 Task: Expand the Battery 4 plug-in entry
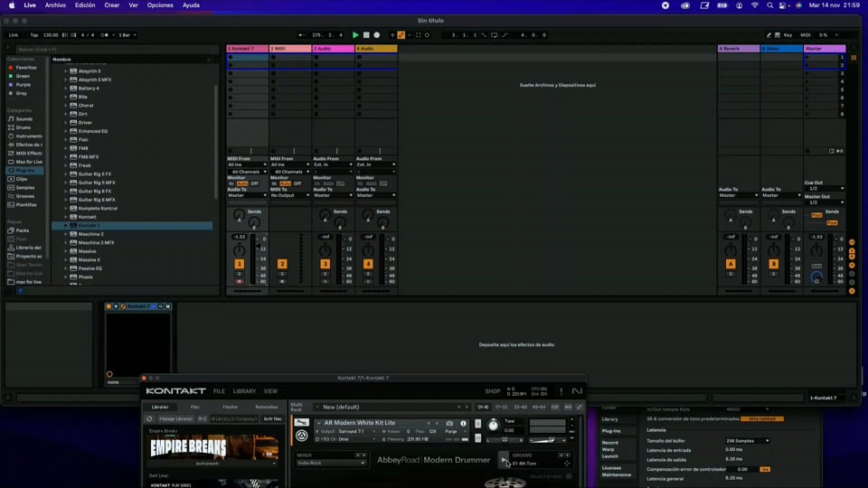[66, 88]
